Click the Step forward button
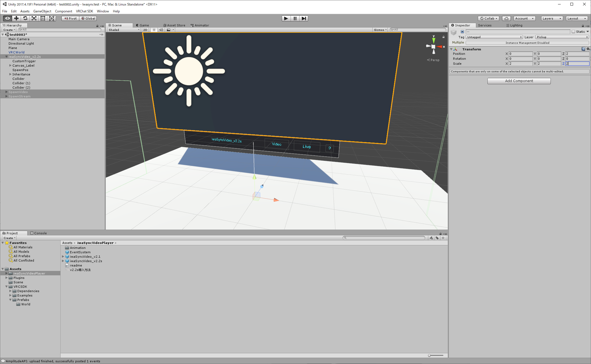This screenshot has height=364, width=591. 303,18
